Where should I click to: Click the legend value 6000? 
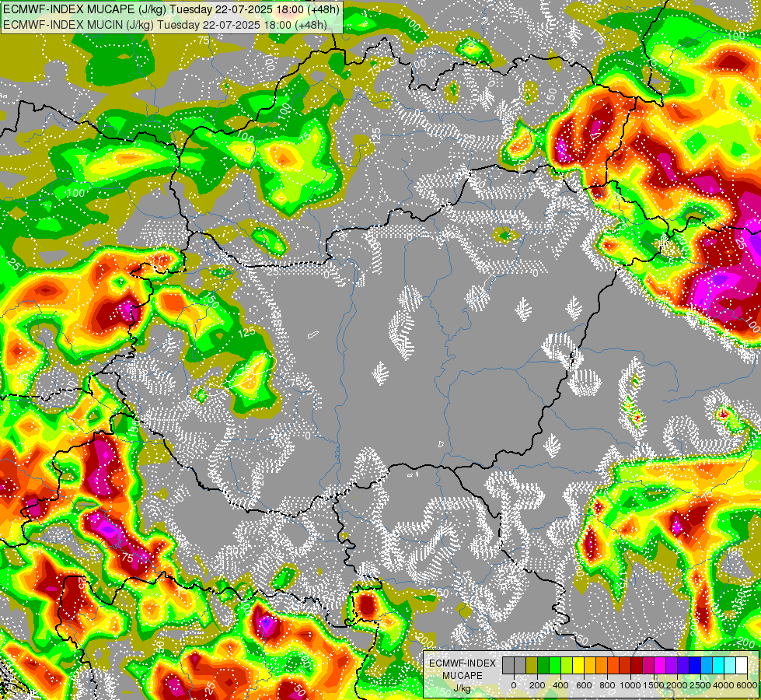click(748, 685)
